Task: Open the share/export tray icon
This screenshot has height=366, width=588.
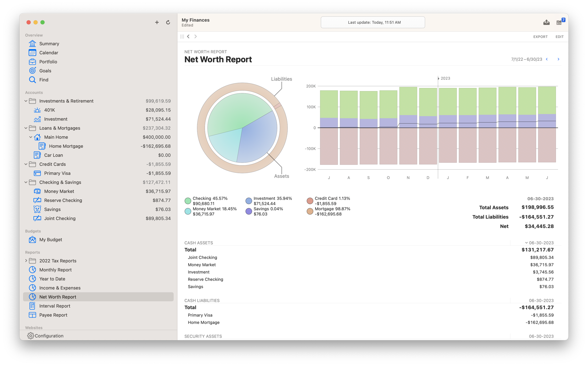Action: click(x=546, y=22)
